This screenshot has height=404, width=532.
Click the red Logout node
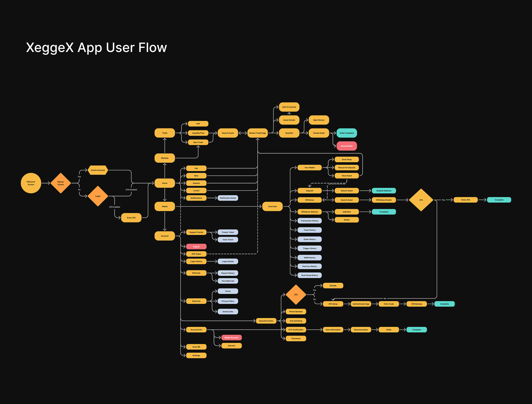(x=196, y=246)
